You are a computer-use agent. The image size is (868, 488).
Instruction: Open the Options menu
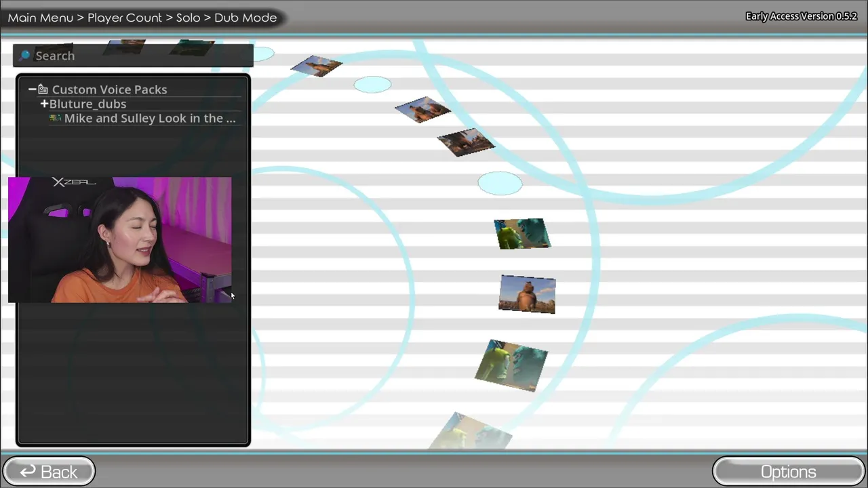coord(788,472)
